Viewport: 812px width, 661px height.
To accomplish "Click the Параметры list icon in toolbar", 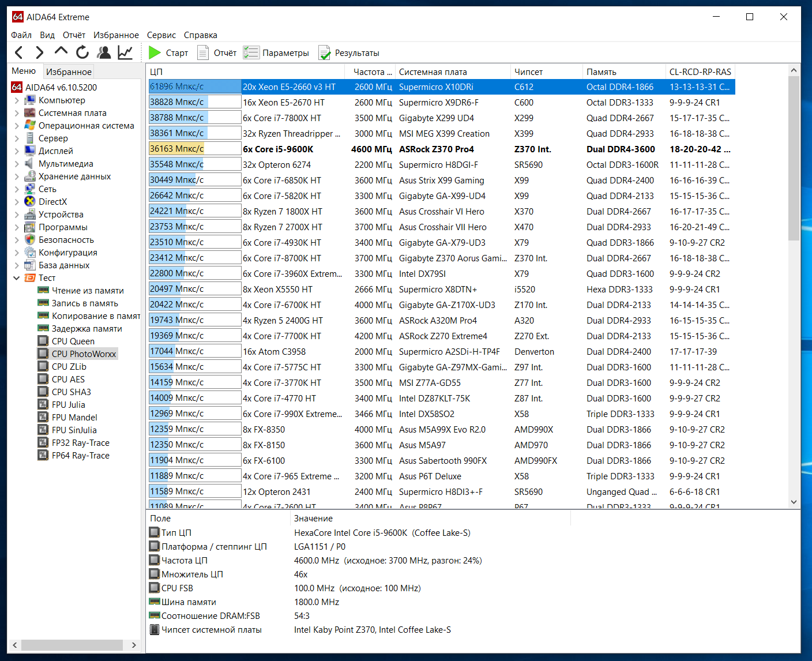I will (x=251, y=52).
